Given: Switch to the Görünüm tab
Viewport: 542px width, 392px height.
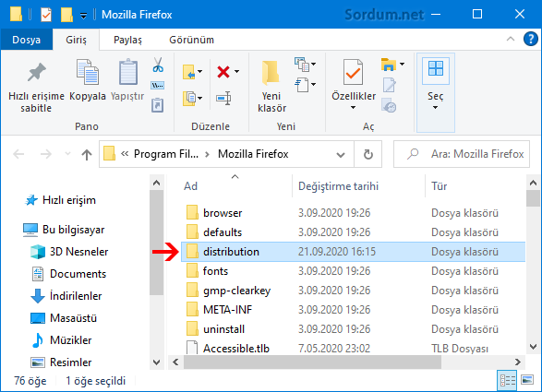Looking at the screenshot, I should (191, 40).
